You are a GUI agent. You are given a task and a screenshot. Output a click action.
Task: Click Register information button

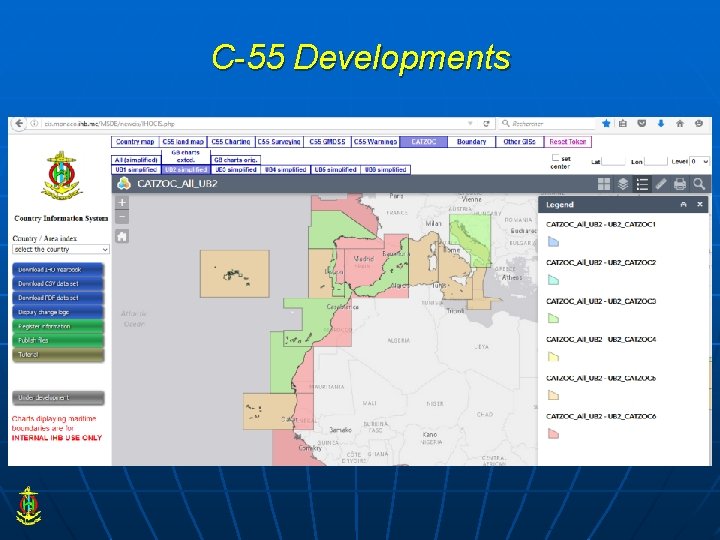(58, 326)
